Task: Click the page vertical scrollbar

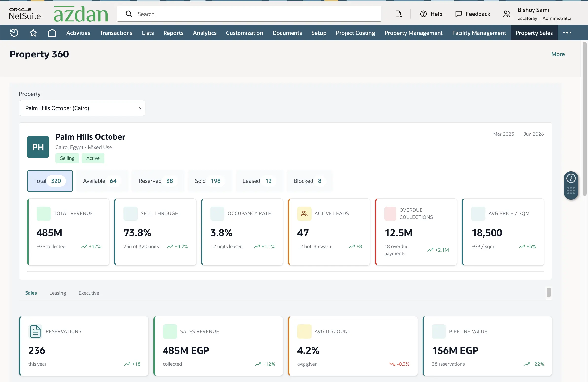Action: (x=584, y=119)
